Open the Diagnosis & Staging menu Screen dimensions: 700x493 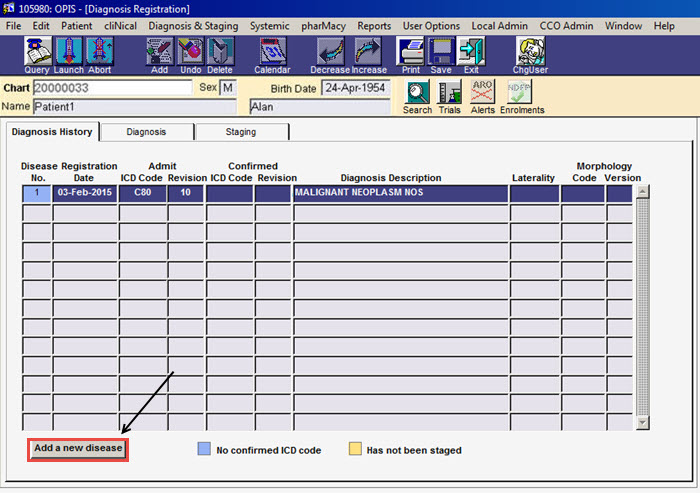click(x=193, y=25)
